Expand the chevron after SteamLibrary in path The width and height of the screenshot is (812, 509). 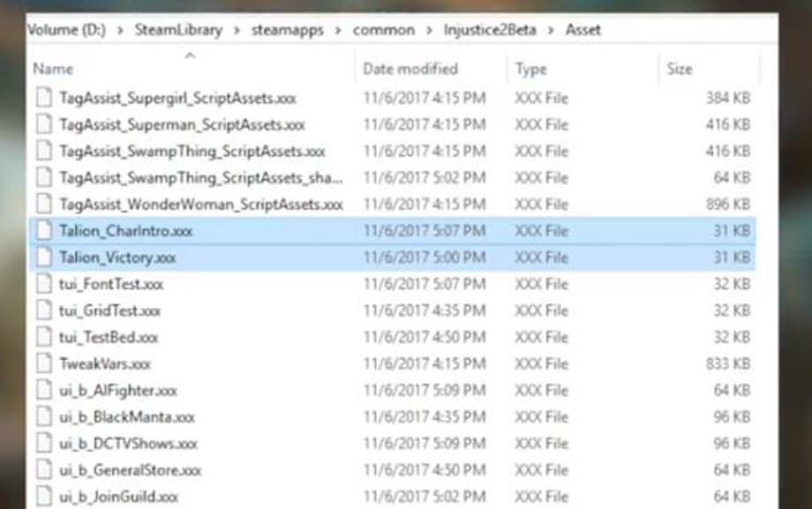(x=241, y=30)
